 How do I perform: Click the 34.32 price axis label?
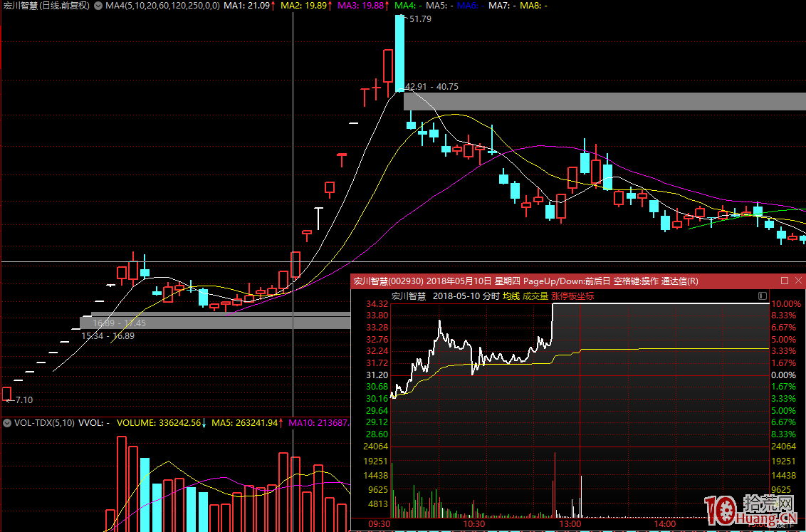tap(377, 304)
